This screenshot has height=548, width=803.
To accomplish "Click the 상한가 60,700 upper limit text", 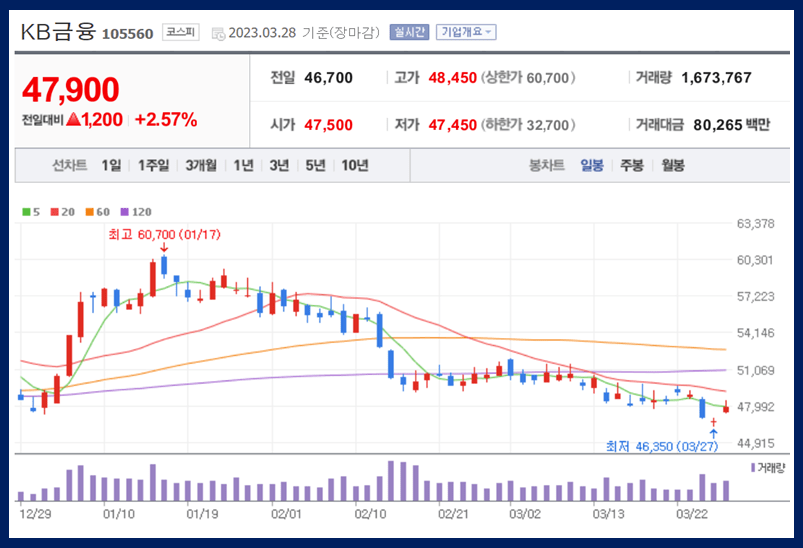I will coord(528,78).
